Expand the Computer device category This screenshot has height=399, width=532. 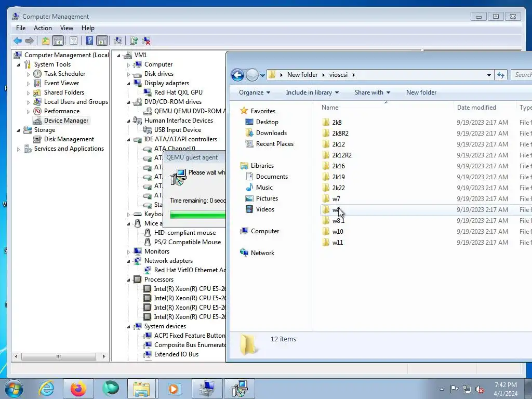(x=129, y=65)
